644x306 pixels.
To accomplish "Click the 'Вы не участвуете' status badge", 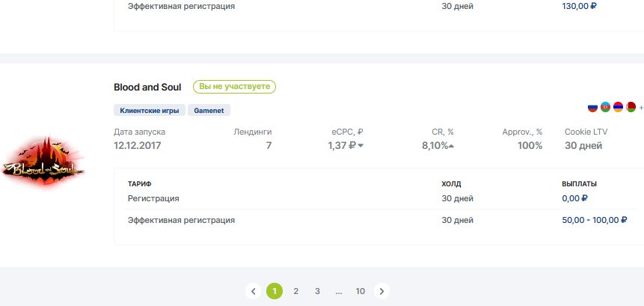I will [x=234, y=87].
